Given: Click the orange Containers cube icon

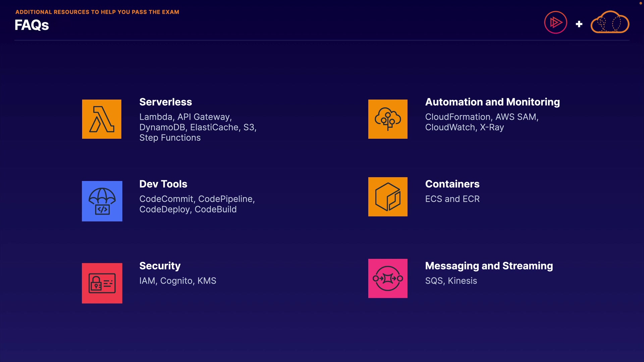Looking at the screenshot, I should click(388, 197).
